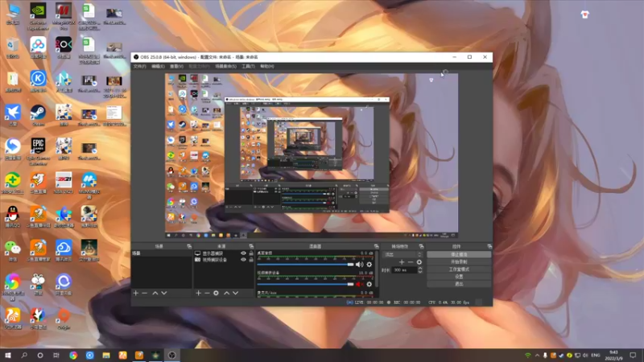
Task: Remove the selected source with the minus icon
Action: 207,293
